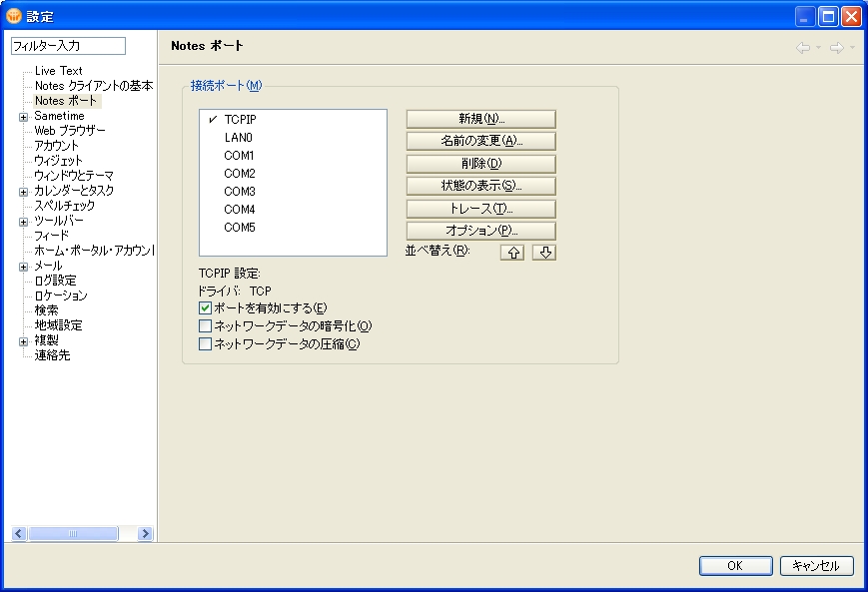Toggle ポートを有効にする checkbox
This screenshot has width=868, height=592.
(x=205, y=308)
